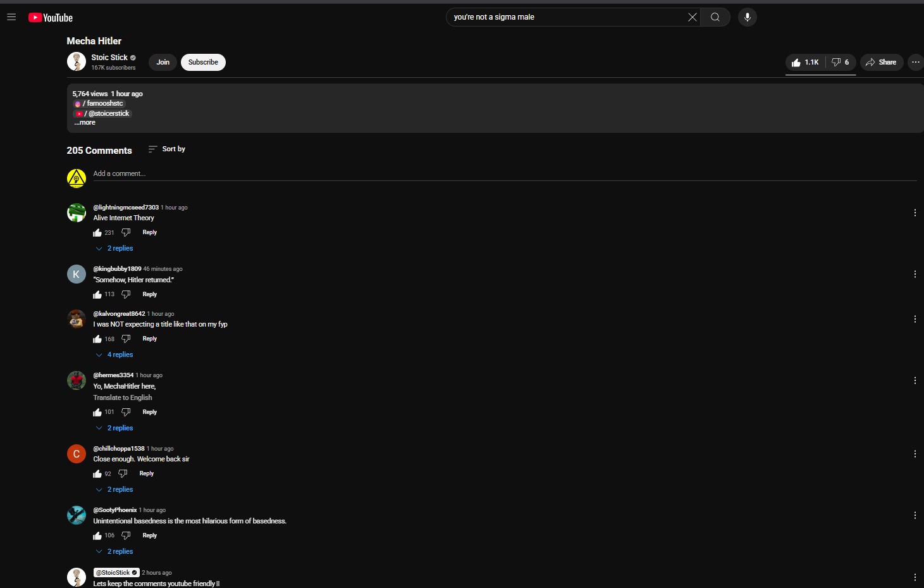Viewport: 924px width, 588px height.
Task: Expand 4 replies under @kalvongreat8642
Action: [x=114, y=354]
